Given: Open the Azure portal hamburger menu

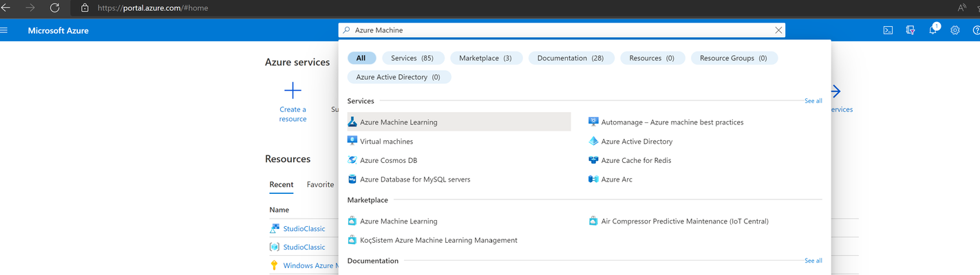Looking at the screenshot, I should click(x=4, y=30).
